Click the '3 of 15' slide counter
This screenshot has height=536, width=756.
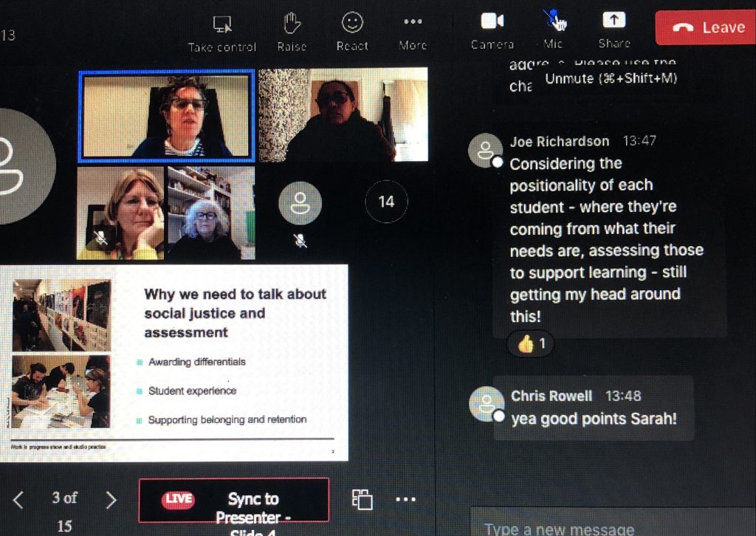pos(65,511)
